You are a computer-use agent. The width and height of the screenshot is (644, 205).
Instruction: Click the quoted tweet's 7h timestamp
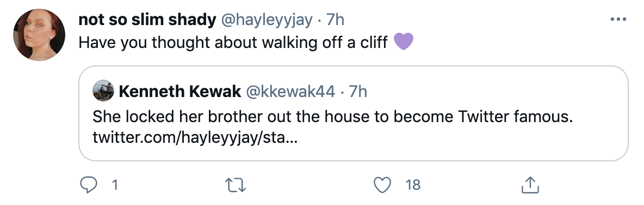(358, 92)
